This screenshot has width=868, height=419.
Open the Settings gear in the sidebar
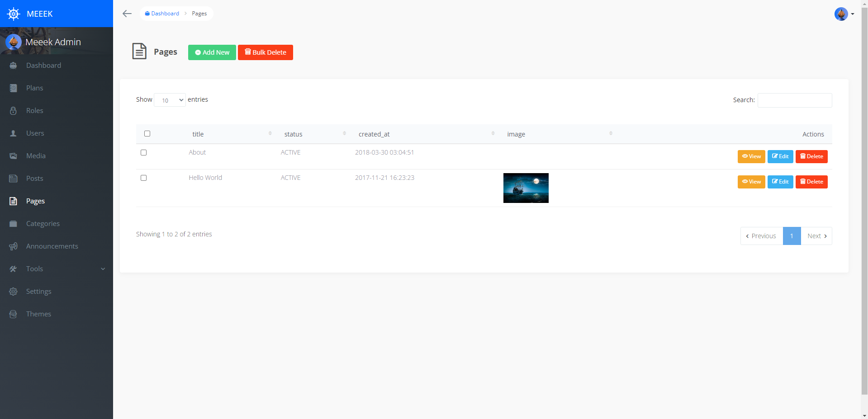coord(14,291)
